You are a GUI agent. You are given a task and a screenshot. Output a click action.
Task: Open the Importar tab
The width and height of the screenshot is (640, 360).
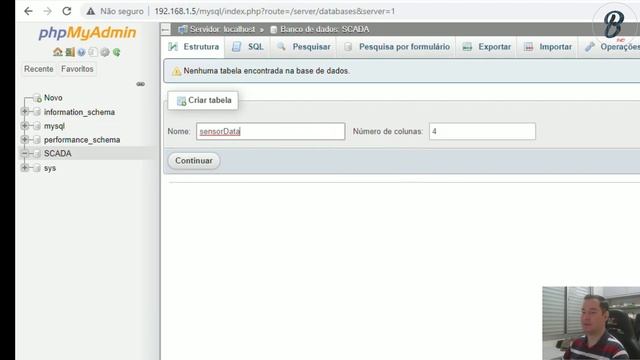pos(548,47)
